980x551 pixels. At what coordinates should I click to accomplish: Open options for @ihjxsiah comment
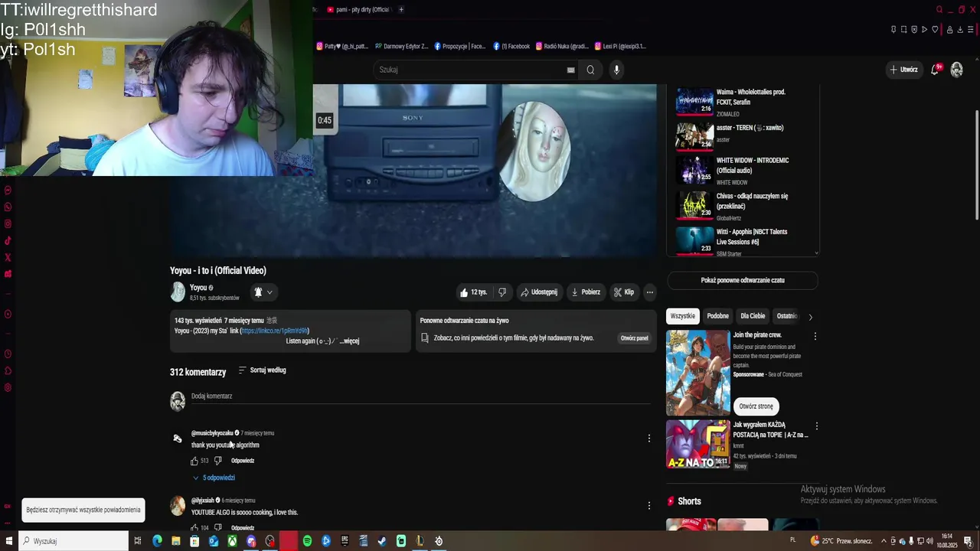click(x=649, y=506)
